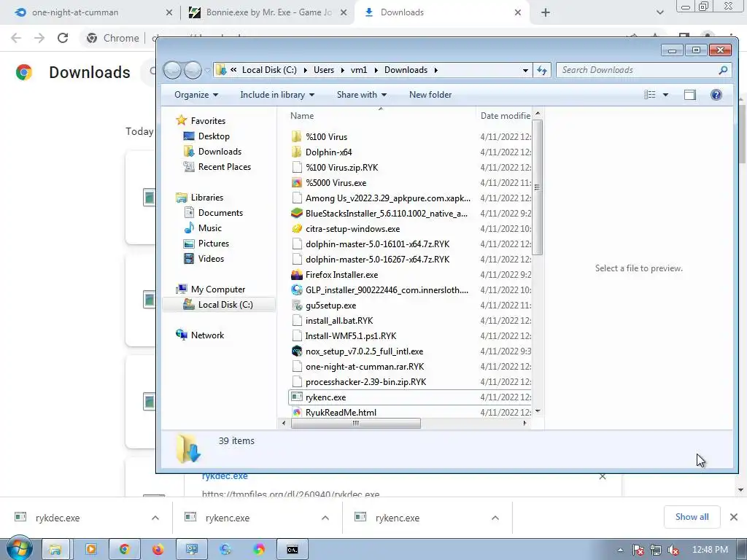Click the volume muted tray icon

tap(673, 550)
